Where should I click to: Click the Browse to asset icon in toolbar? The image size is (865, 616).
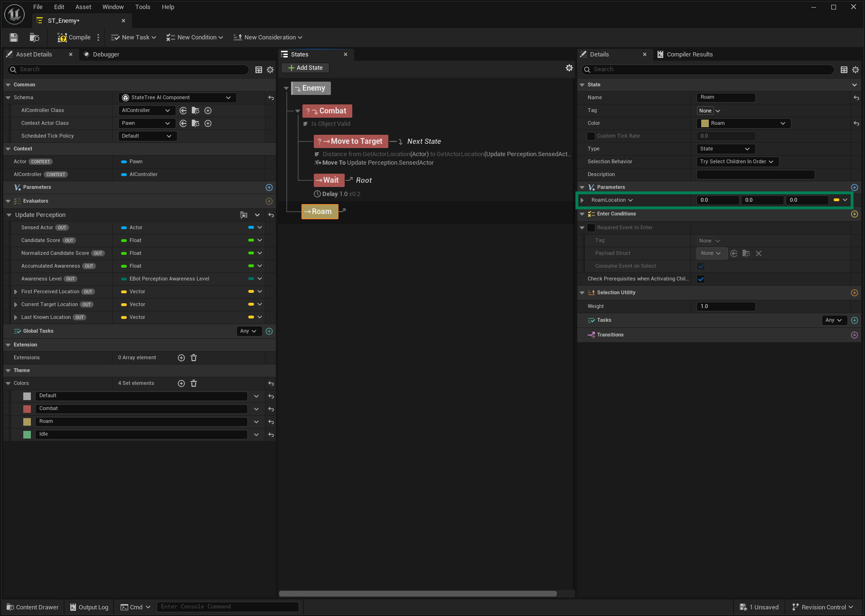pyautogui.click(x=34, y=37)
